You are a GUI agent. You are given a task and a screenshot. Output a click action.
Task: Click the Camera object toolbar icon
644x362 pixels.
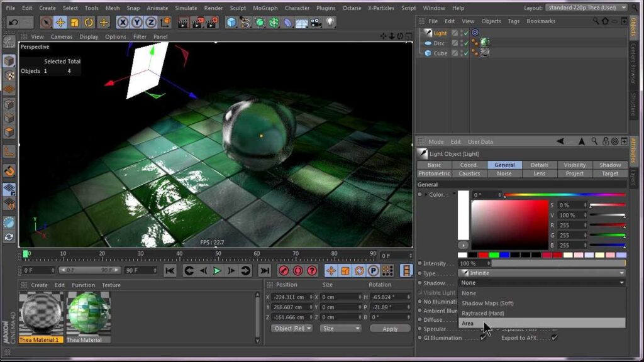click(316, 23)
